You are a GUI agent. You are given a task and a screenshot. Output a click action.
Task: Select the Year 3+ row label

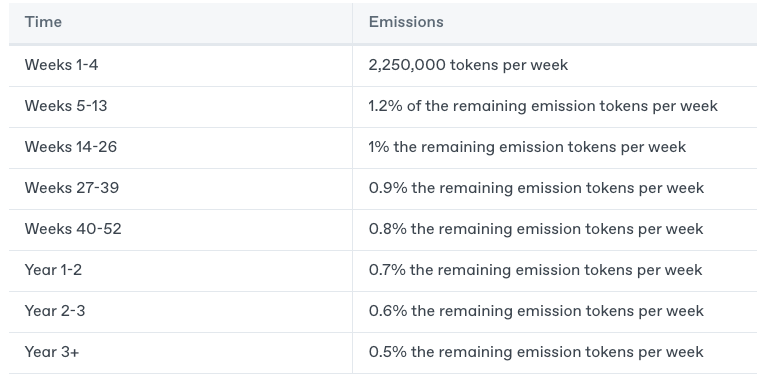pos(51,353)
